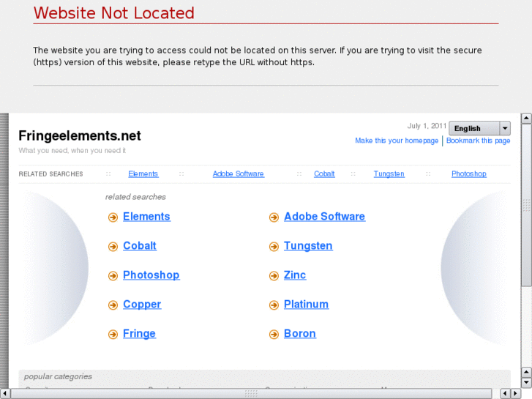The width and height of the screenshot is (532, 399).
Task: Select Tungsten in the top related searches bar
Action: (x=389, y=174)
